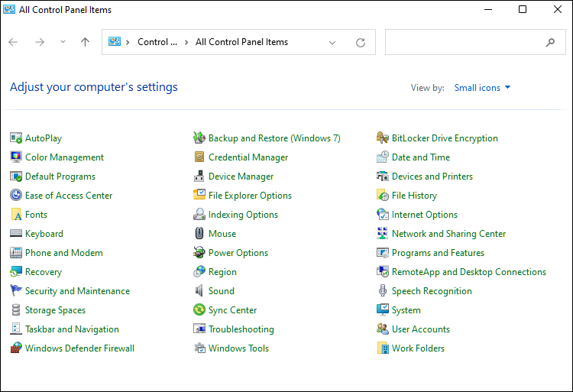This screenshot has width=573, height=392.
Task: Click the AutoPlay icon
Action: click(16, 138)
